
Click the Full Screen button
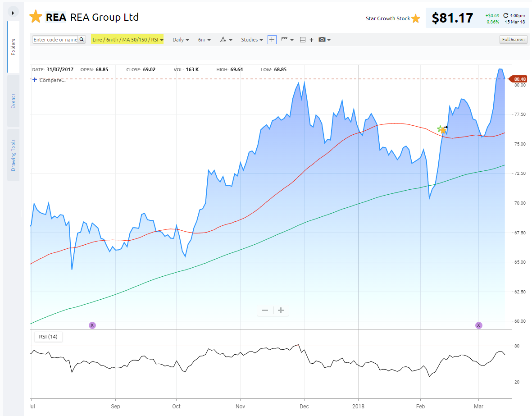point(514,39)
